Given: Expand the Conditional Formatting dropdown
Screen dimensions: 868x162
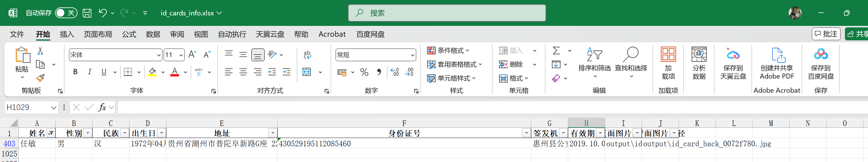Looking at the screenshot, I should pos(448,51).
